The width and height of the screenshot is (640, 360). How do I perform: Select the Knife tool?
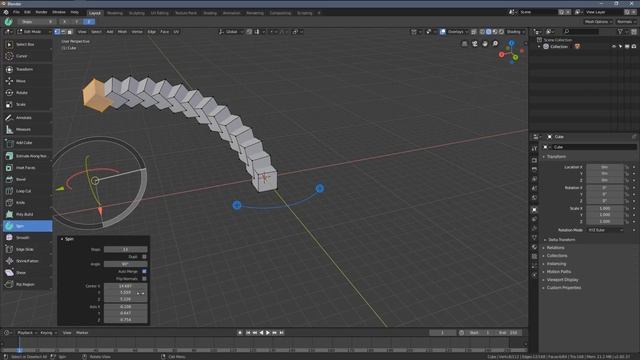point(27,202)
